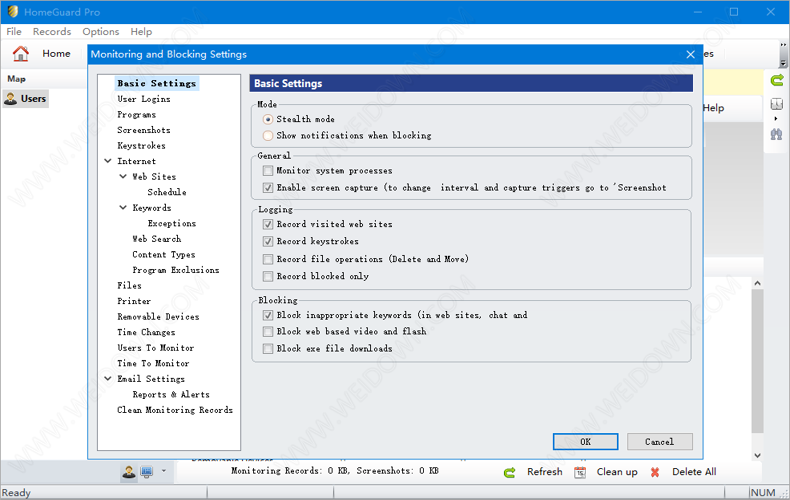Enable Block web based video and flash

coord(268,332)
